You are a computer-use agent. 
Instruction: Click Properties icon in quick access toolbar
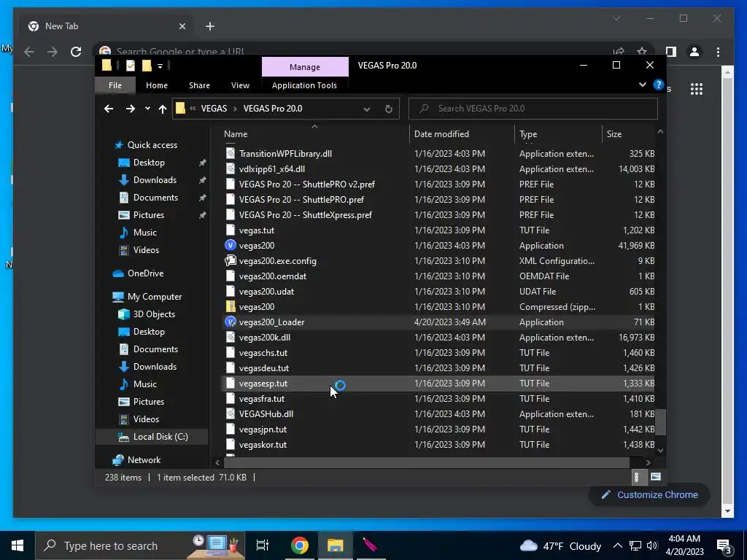tap(131, 65)
